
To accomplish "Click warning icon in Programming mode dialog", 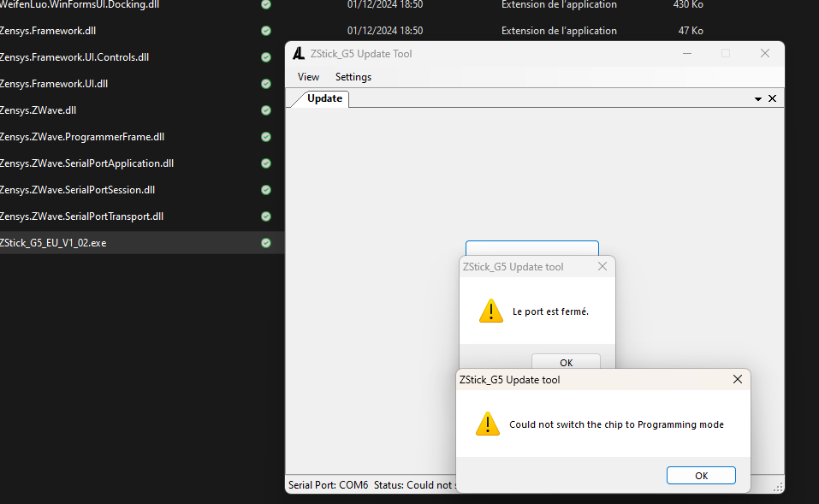I will [x=488, y=424].
